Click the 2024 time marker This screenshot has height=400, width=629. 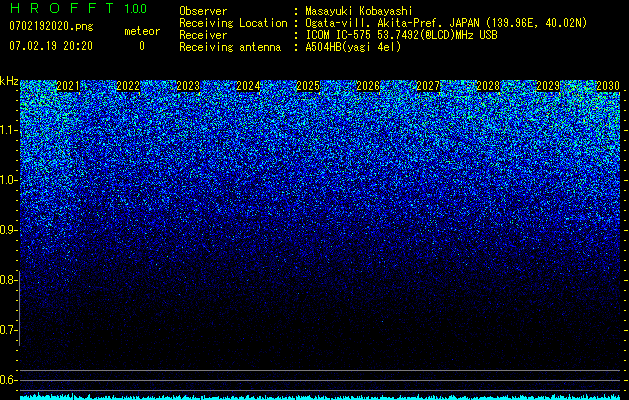click(x=248, y=86)
